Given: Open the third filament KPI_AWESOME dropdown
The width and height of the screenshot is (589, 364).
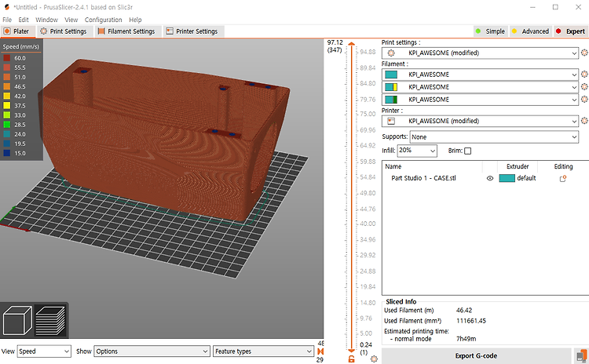Looking at the screenshot, I should tap(480, 99).
